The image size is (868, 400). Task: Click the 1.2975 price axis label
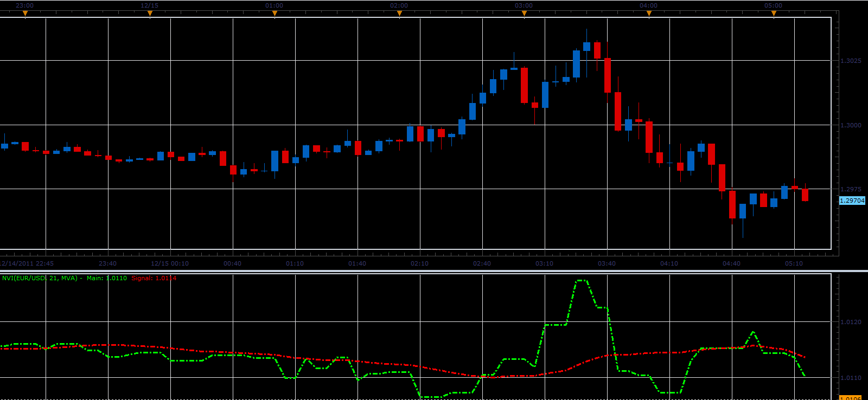click(851, 189)
